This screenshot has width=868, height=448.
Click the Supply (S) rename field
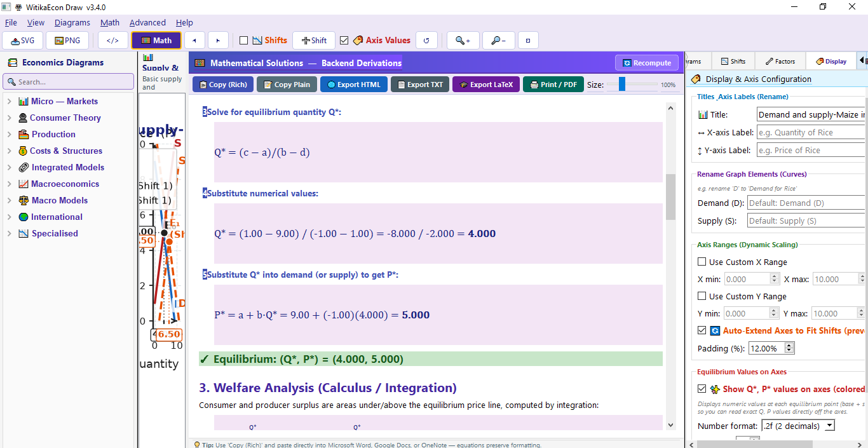point(807,221)
